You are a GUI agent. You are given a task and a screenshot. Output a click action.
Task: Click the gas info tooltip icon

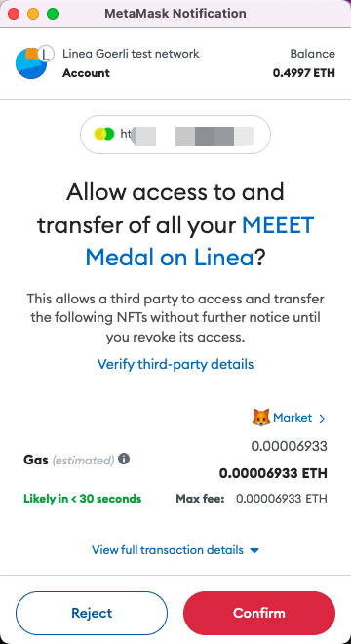tap(124, 459)
